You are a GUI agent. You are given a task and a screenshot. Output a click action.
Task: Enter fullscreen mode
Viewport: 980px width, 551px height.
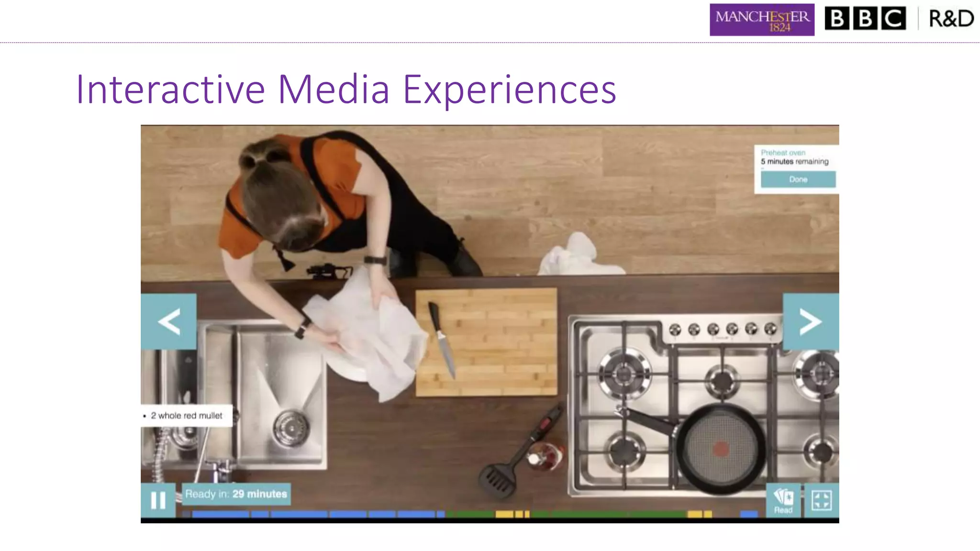pyautogui.click(x=822, y=500)
